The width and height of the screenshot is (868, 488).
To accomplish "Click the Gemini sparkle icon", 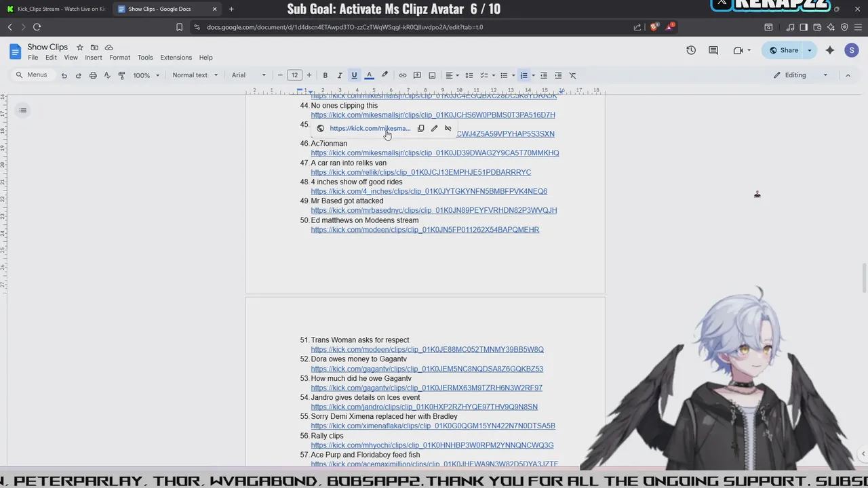I will point(830,50).
